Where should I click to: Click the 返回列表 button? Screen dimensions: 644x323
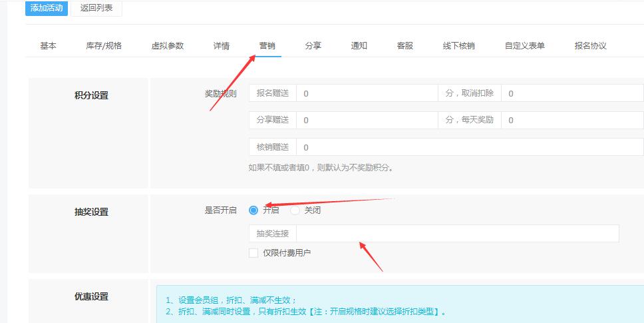tap(96, 8)
